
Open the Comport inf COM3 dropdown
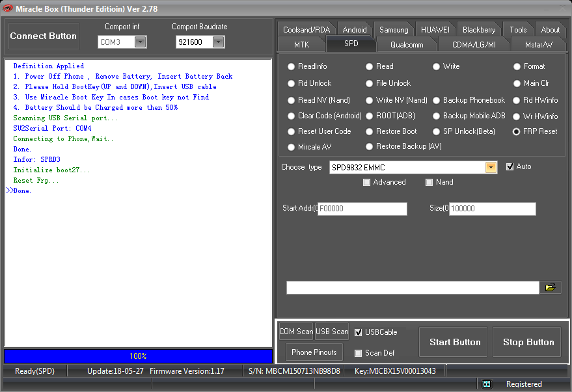click(141, 42)
